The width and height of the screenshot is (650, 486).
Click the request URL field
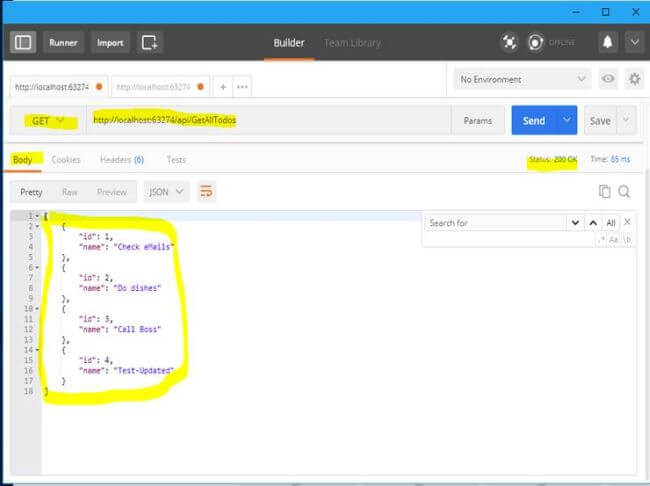click(x=268, y=120)
